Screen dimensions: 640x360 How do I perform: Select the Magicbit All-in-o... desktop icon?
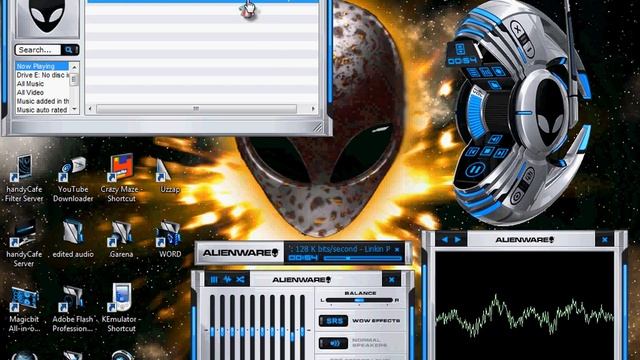click(x=24, y=309)
